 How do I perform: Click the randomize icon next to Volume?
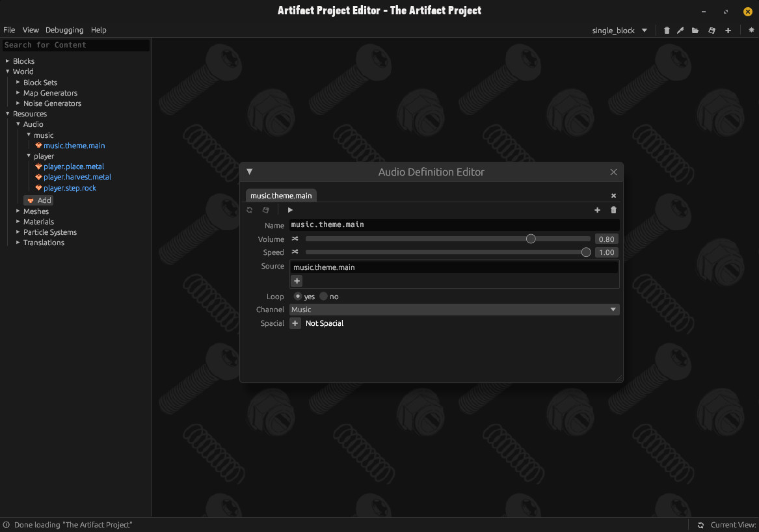click(295, 239)
